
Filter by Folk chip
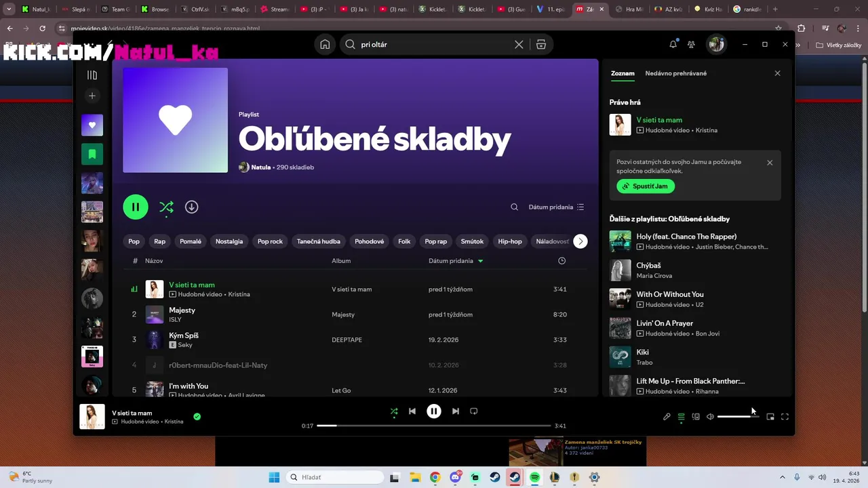point(404,241)
